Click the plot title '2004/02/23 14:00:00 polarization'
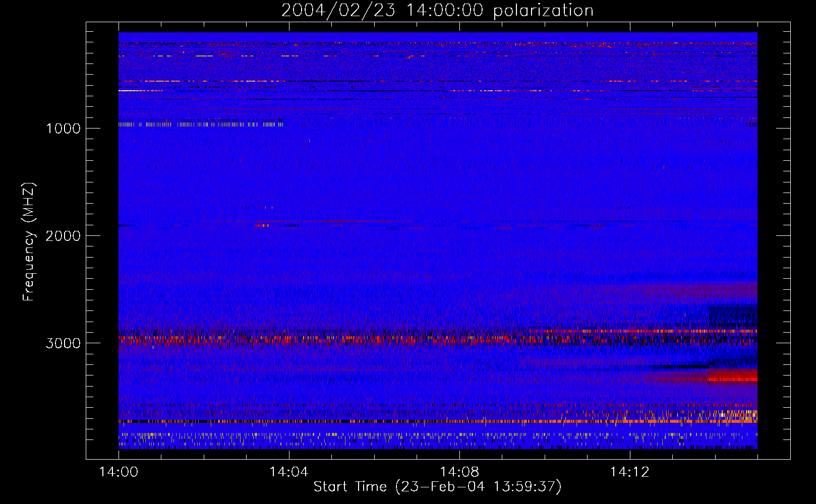 point(437,11)
